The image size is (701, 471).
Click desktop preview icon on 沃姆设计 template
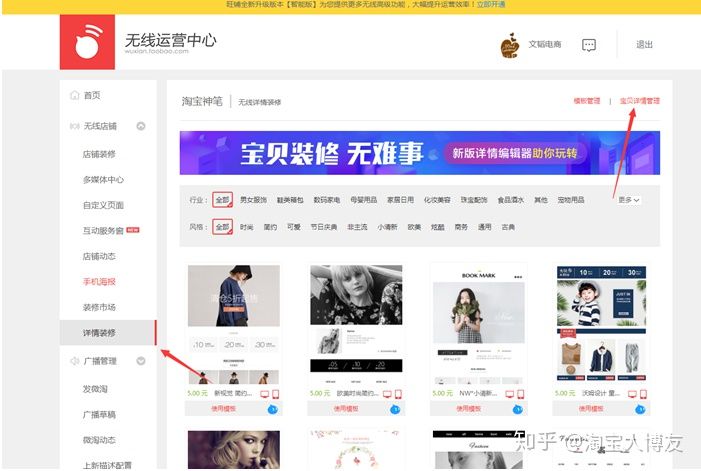pyautogui.click(x=632, y=394)
